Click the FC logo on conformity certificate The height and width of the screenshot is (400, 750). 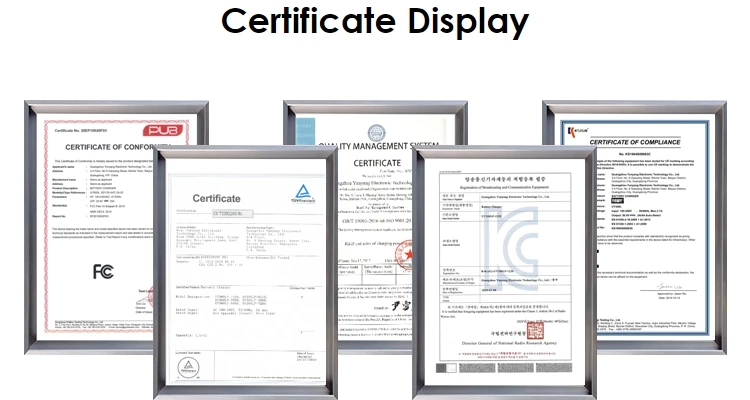[103, 272]
